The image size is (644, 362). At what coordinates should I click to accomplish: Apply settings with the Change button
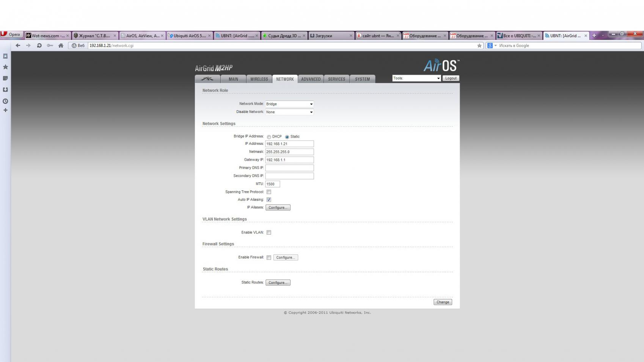[443, 302]
